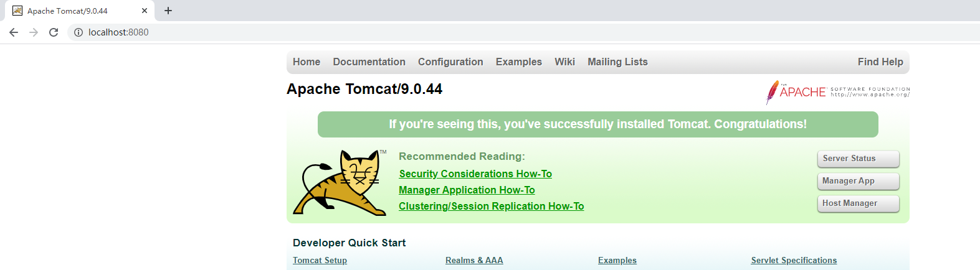
Task: Click the browser forward arrow
Action: tap(34, 32)
